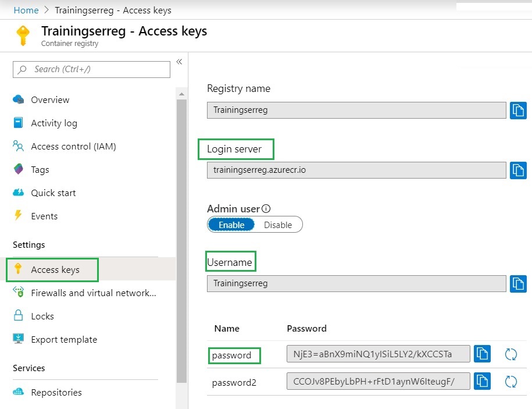532x409 pixels.
Task: Collapse the sidebar with double chevron
Action: [x=179, y=62]
